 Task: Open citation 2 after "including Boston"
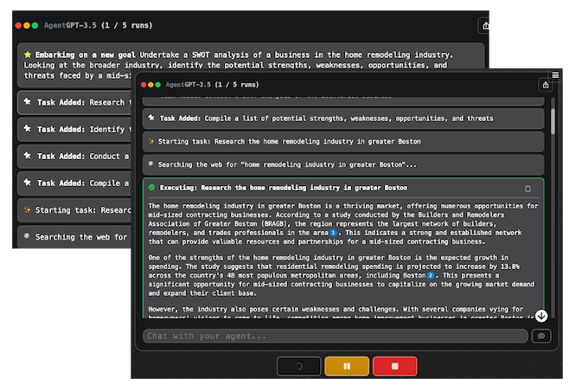pos(430,276)
